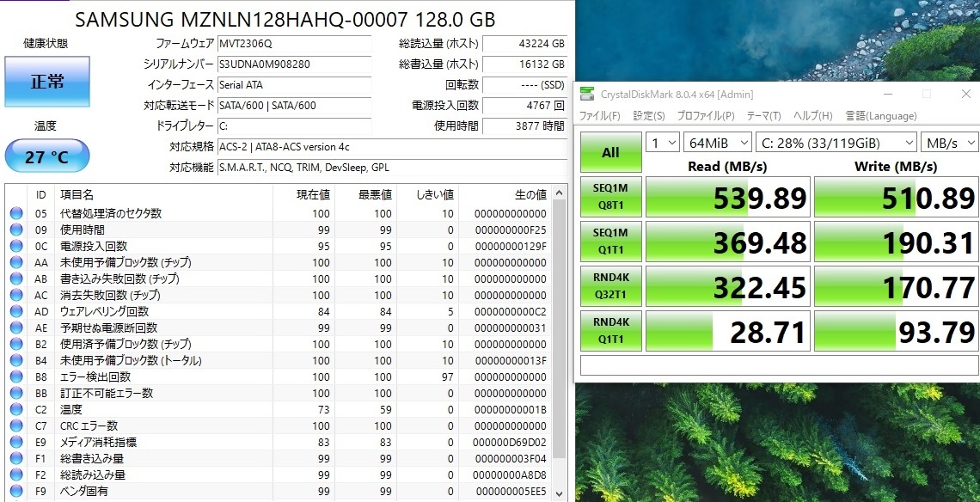This screenshot has width=980, height=502.
Task: Start the SEQ1M Q8T1 test
Action: (x=610, y=197)
